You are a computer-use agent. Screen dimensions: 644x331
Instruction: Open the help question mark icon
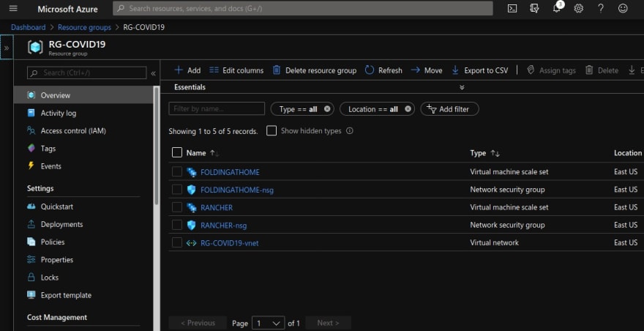[601, 8]
